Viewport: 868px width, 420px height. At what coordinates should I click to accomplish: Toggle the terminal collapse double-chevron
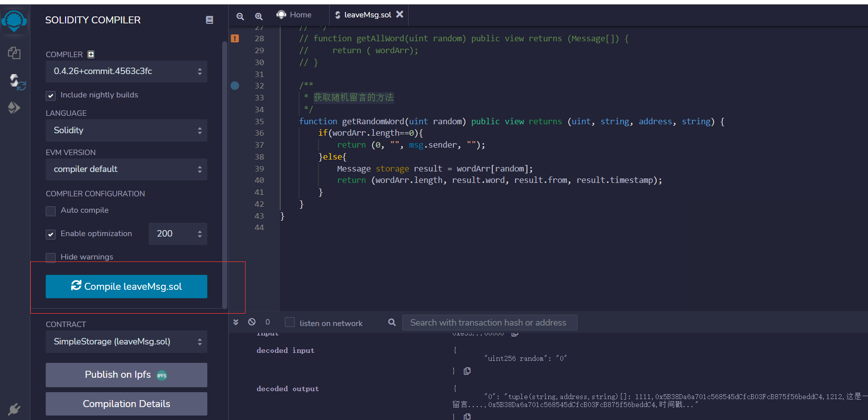(236, 322)
